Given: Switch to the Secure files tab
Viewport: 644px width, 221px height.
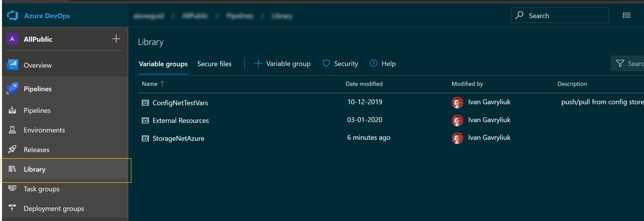Looking at the screenshot, I should tap(214, 64).
